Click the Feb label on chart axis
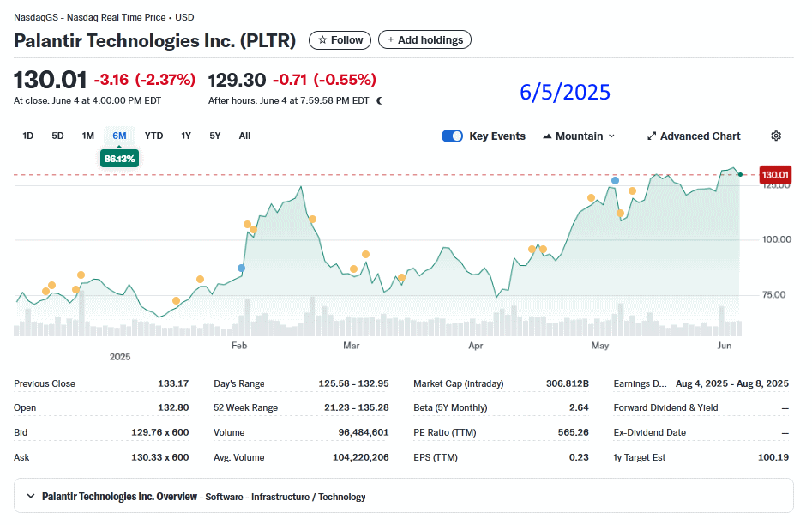 tap(238, 345)
